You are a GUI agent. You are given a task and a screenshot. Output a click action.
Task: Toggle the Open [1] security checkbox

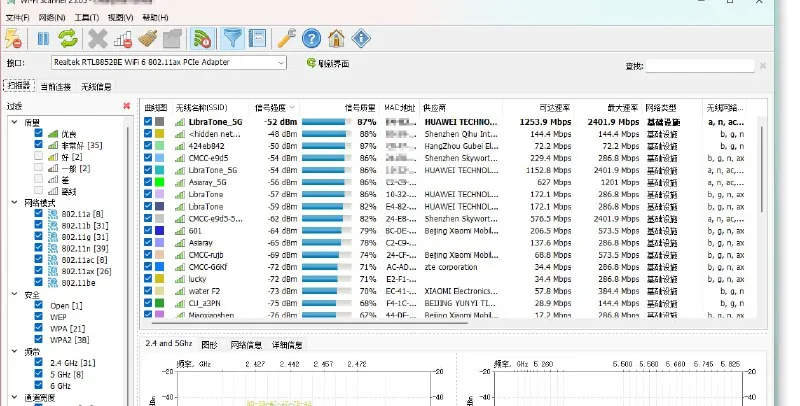[38, 304]
